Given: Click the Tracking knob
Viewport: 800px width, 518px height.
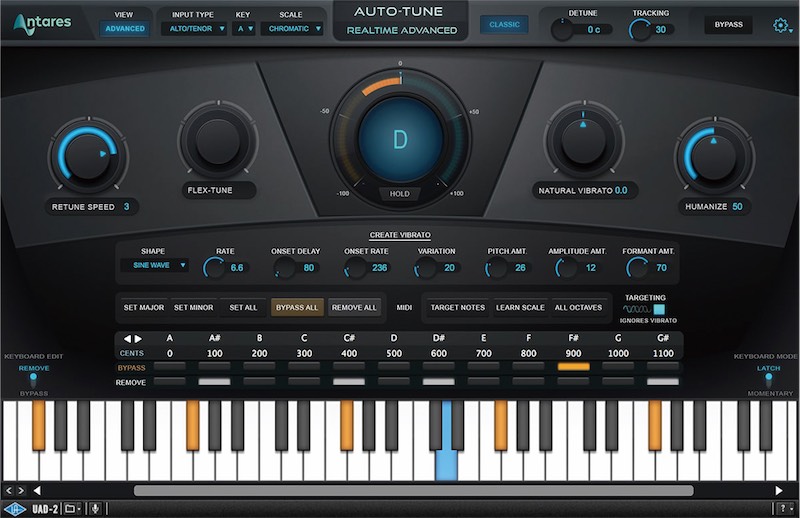Looking at the screenshot, I should tap(640, 30).
